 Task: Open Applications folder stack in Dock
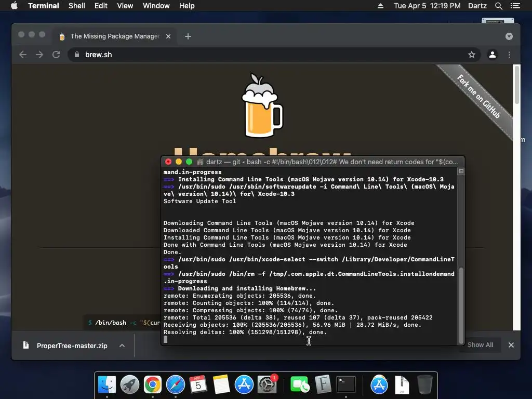(x=379, y=384)
